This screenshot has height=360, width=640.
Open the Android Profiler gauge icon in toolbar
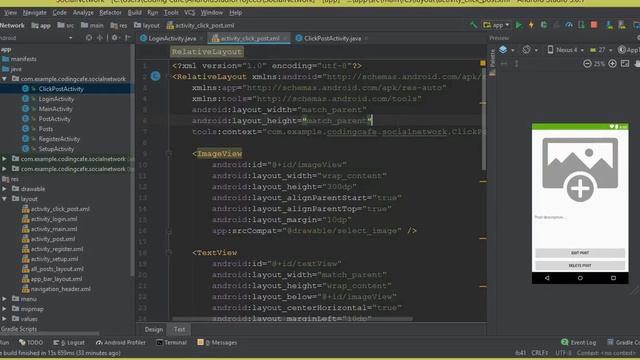point(569,25)
